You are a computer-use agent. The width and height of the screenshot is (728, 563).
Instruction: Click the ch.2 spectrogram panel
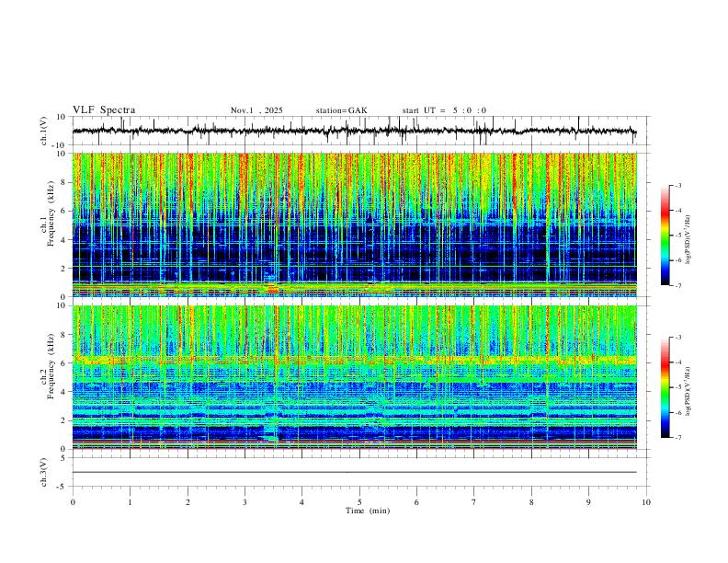354,377
